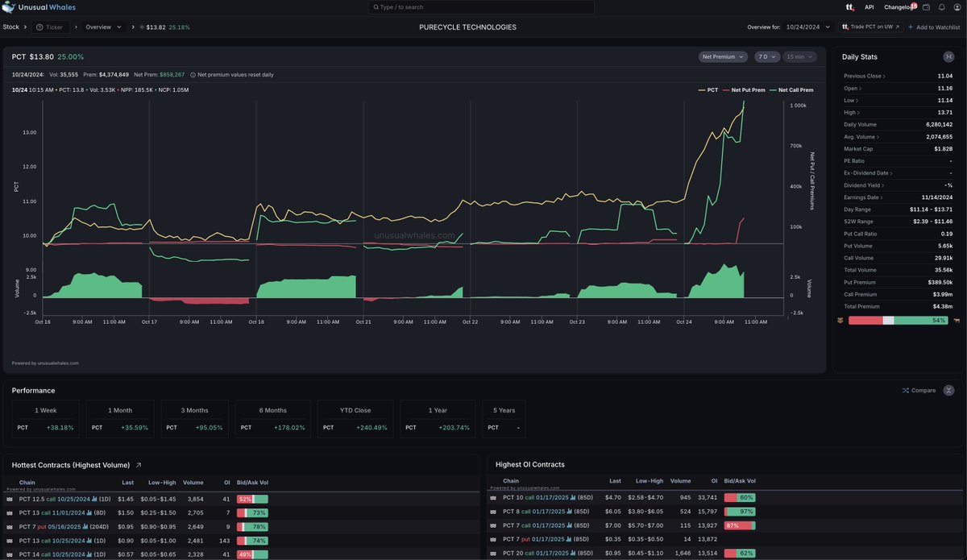The image size is (967, 560).
Task: Click chart icon for PCT 12.5 call 10/25/2024
Action: (94, 500)
